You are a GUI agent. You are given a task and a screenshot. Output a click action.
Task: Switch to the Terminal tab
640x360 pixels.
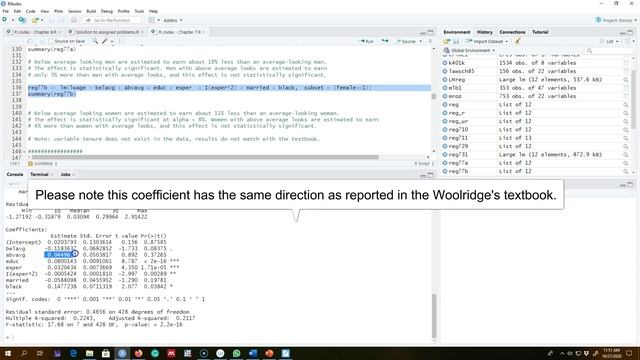[x=39, y=174]
